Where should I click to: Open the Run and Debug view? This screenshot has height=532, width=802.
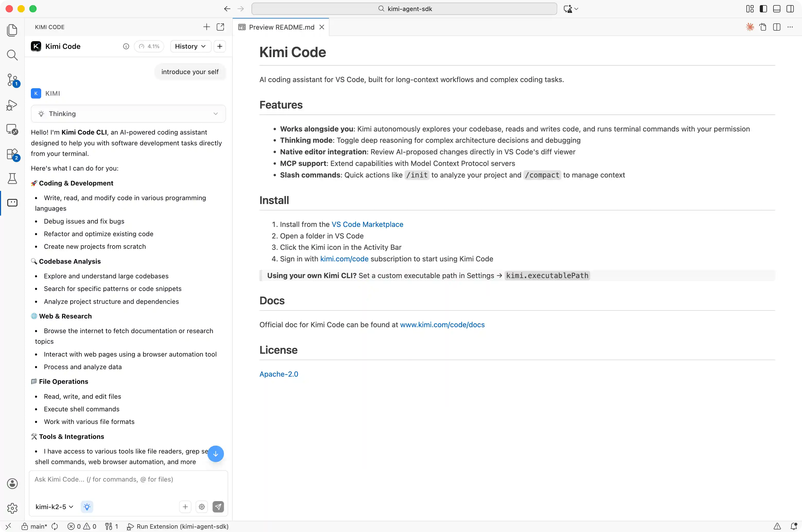(12, 105)
